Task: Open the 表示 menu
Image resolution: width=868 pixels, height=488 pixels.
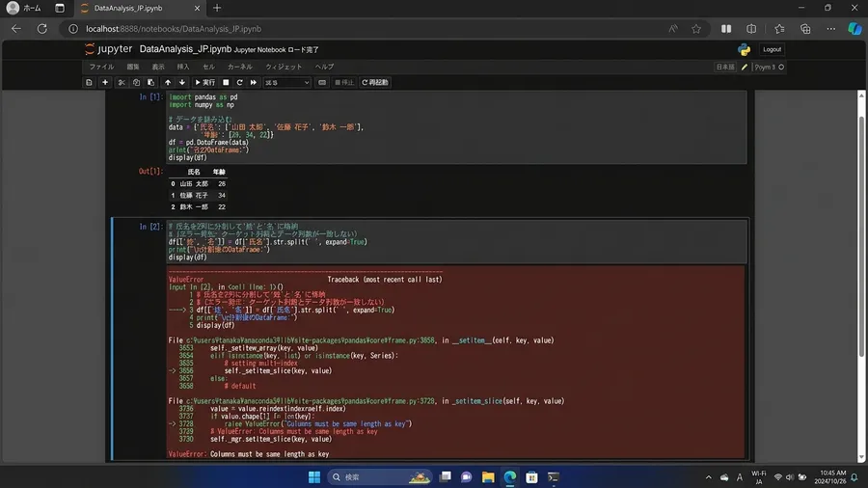Action: click(x=158, y=67)
